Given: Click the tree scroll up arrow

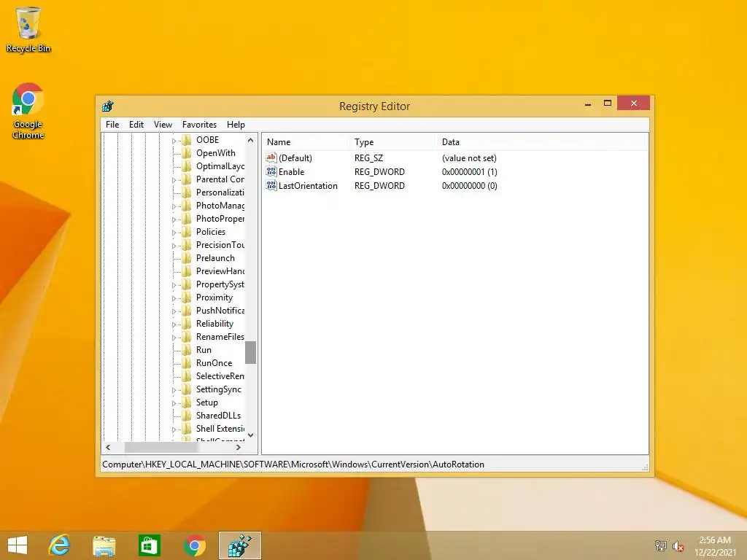Looking at the screenshot, I should click(x=251, y=140).
